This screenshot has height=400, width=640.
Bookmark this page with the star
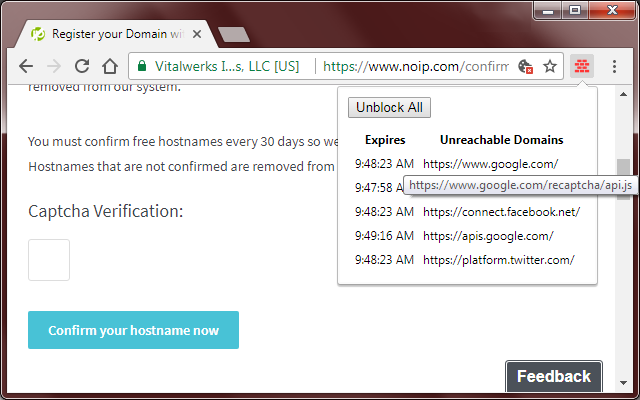click(x=550, y=66)
